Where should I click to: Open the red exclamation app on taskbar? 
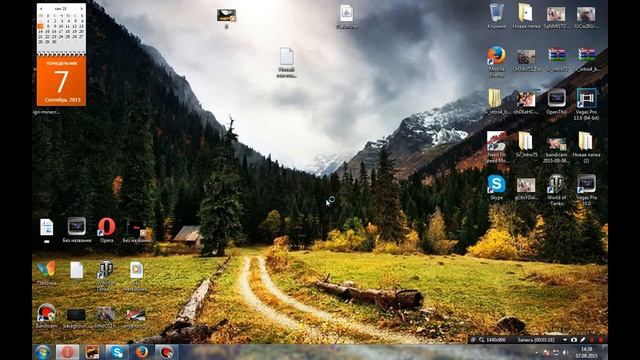67,352
